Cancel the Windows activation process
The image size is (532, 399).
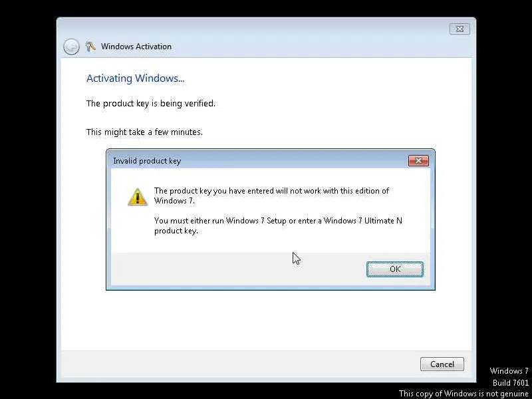[442, 364]
